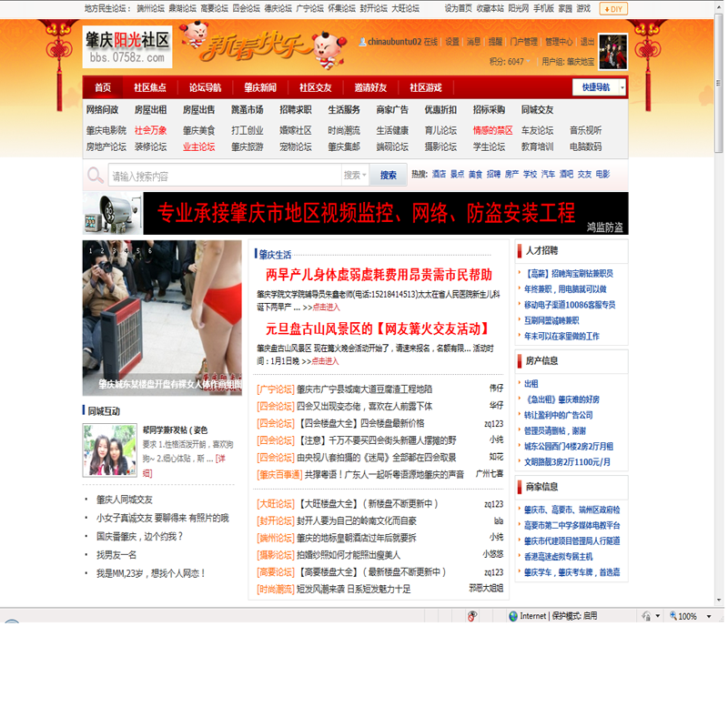This screenshot has height=707, width=728.
Task: Click the [肇庆百事通] tag link
Action: [x=279, y=475]
